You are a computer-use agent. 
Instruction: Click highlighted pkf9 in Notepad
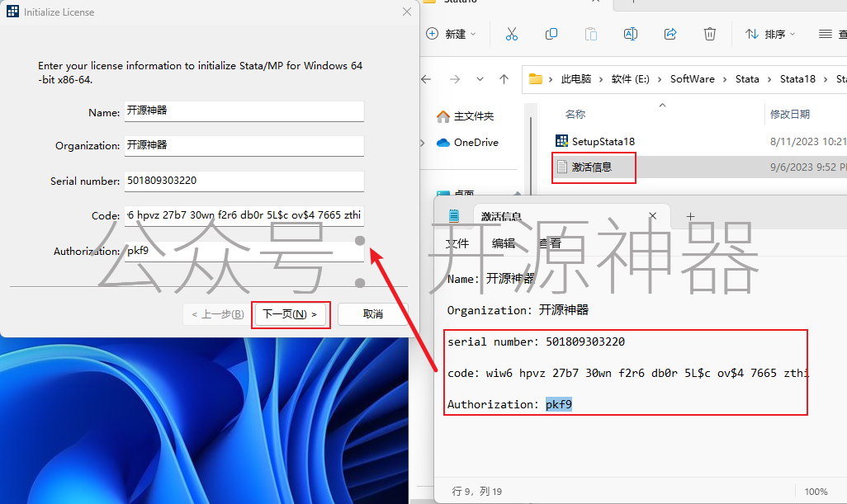(559, 404)
